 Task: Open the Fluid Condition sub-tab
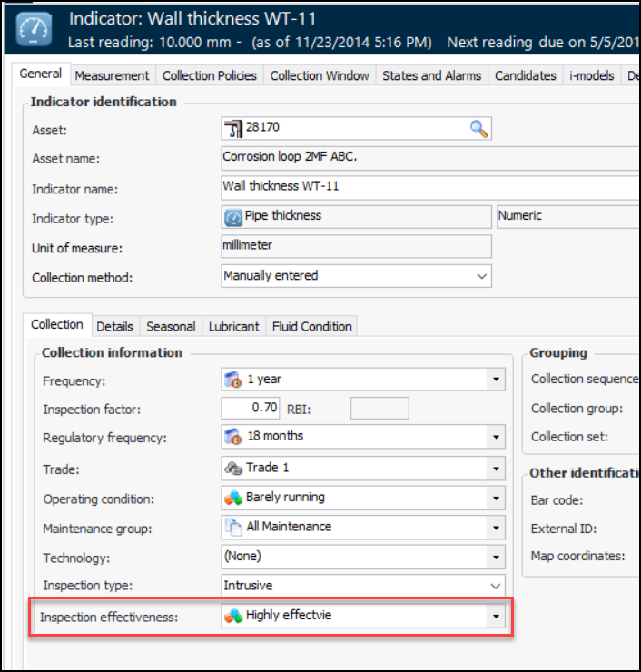[312, 327]
